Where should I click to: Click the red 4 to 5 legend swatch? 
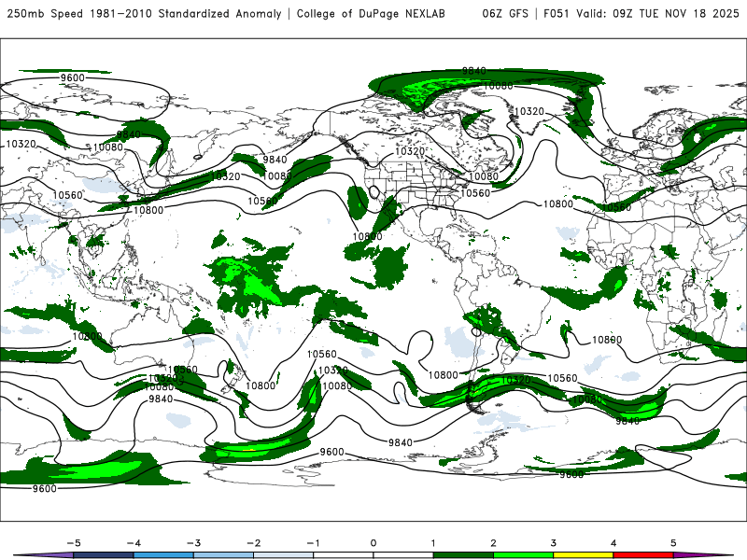(x=643, y=555)
